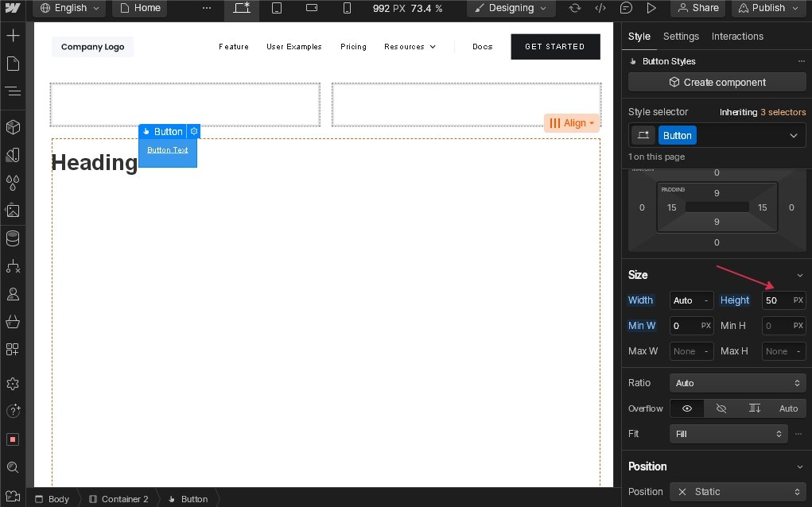Open the Style selectors droplets icon
The image size is (812, 507).
point(13,183)
